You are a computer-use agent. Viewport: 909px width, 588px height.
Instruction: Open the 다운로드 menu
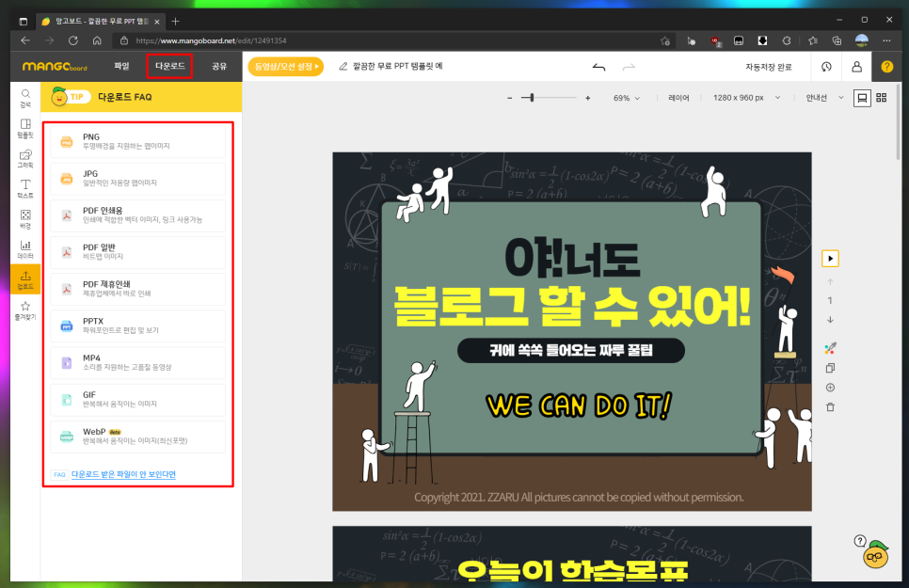(x=170, y=66)
